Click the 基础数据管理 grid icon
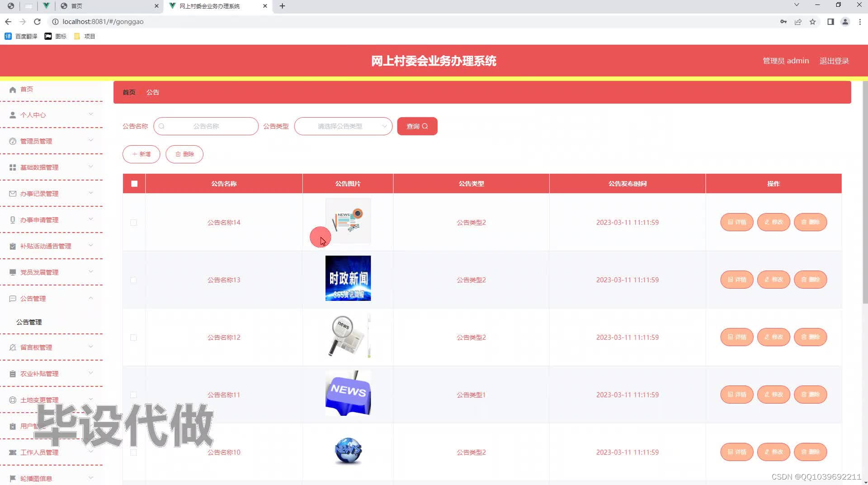Viewport: 868px width, 485px height. tap(12, 167)
